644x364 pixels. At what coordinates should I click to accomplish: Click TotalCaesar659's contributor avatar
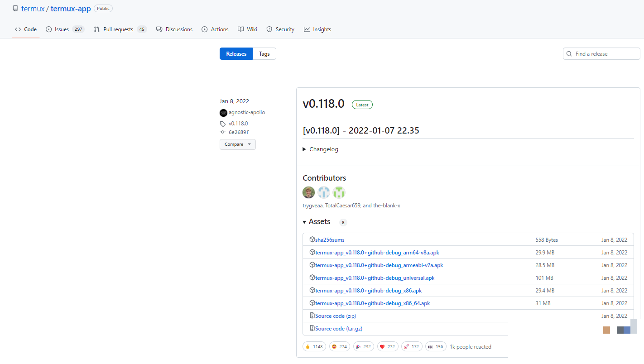(x=324, y=192)
